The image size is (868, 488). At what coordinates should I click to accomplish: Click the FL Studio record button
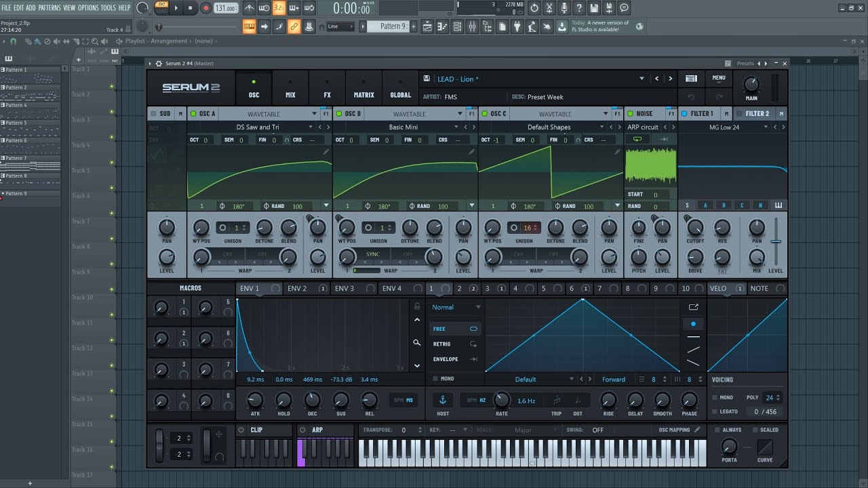pos(206,8)
